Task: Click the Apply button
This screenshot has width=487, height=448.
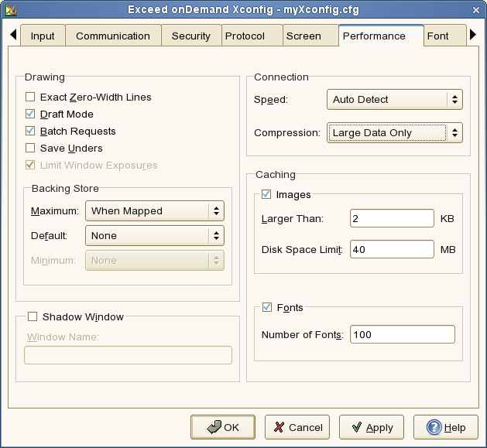Action: click(372, 427)
